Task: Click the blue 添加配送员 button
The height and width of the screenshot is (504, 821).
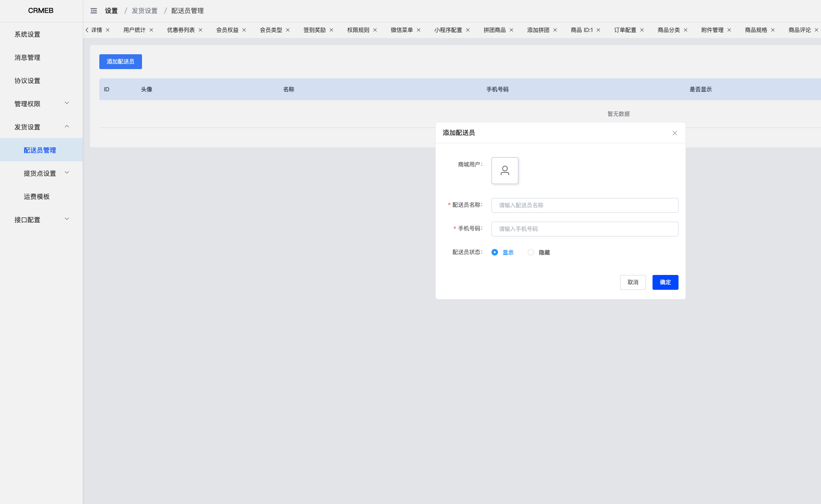Action: [121, 62]
